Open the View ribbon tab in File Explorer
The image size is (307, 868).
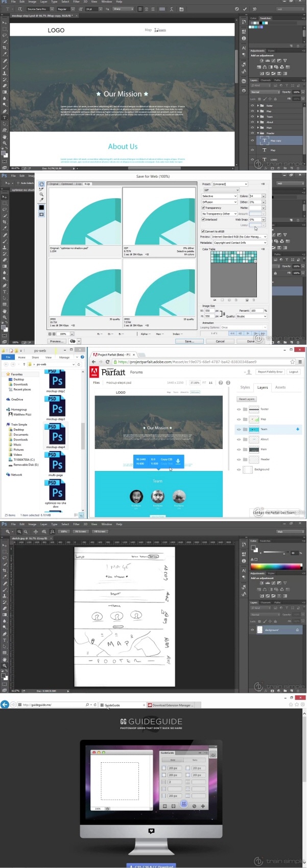point(49,357)
